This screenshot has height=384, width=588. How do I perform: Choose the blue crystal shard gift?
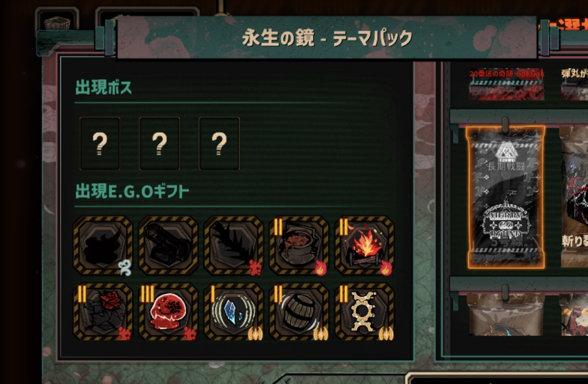234,311
